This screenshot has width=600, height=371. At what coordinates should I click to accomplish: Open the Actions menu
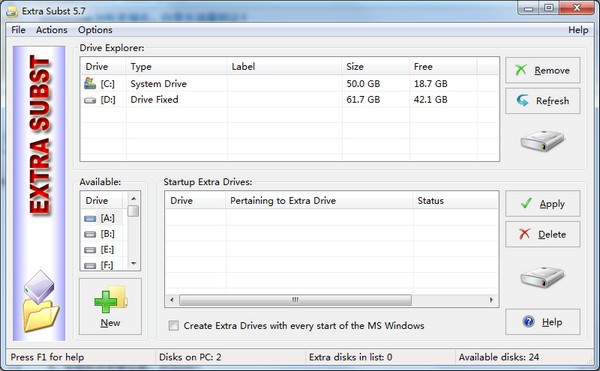tap(52, 30)
